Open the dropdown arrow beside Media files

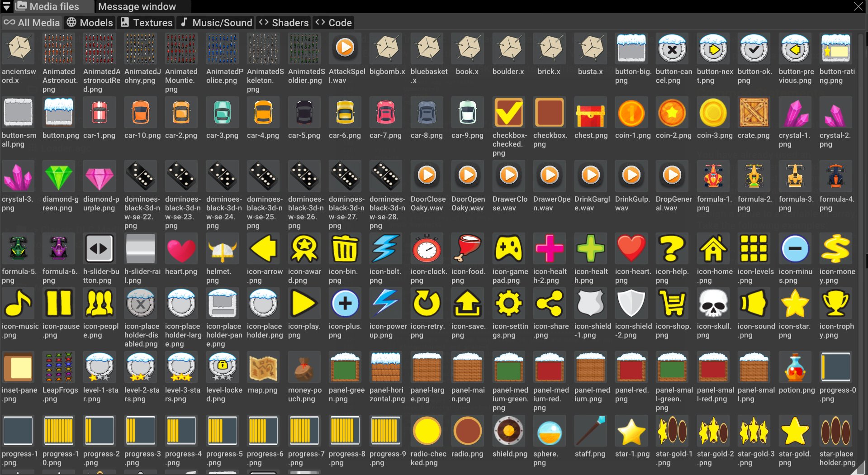pos(6,6)
